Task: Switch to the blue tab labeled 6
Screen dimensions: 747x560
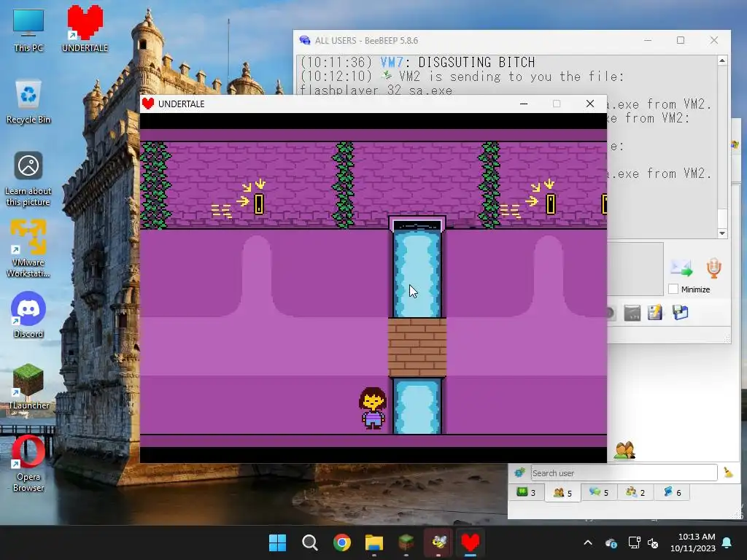Action: tap(672, 492)
